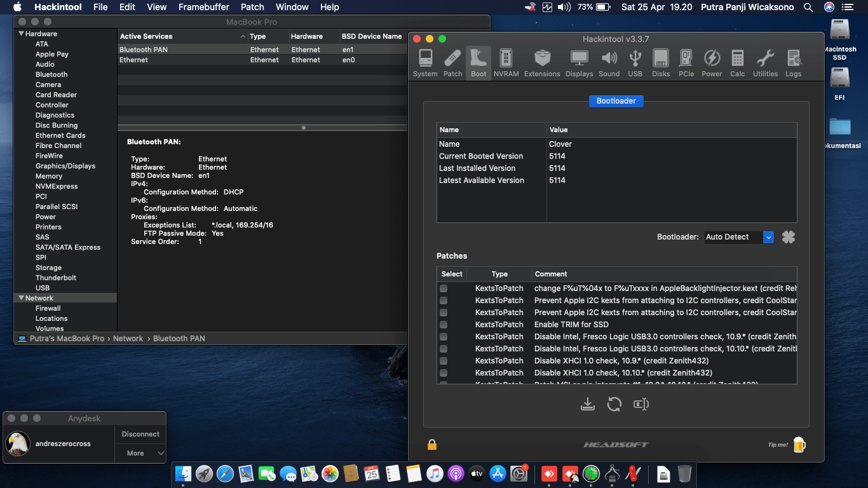Open the Bootloader Auto Detect dropdown
Screen dimensions: 868x488
tap(739, 237)
